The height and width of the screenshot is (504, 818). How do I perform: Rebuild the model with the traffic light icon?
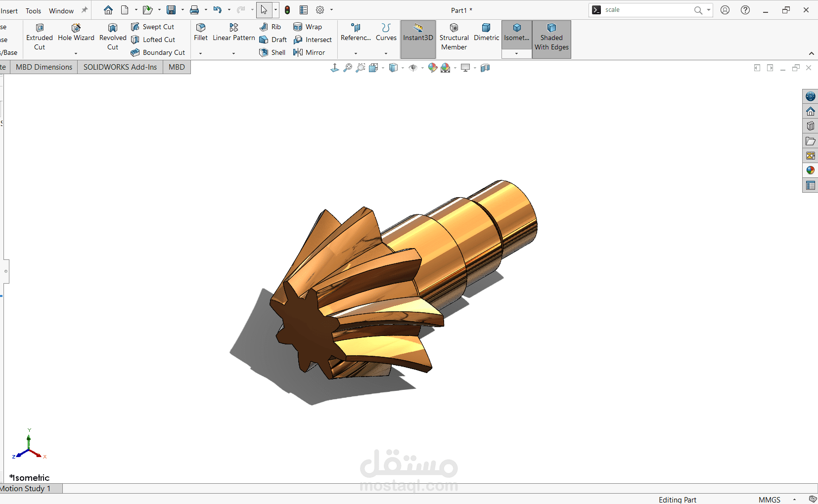(287, 10)
